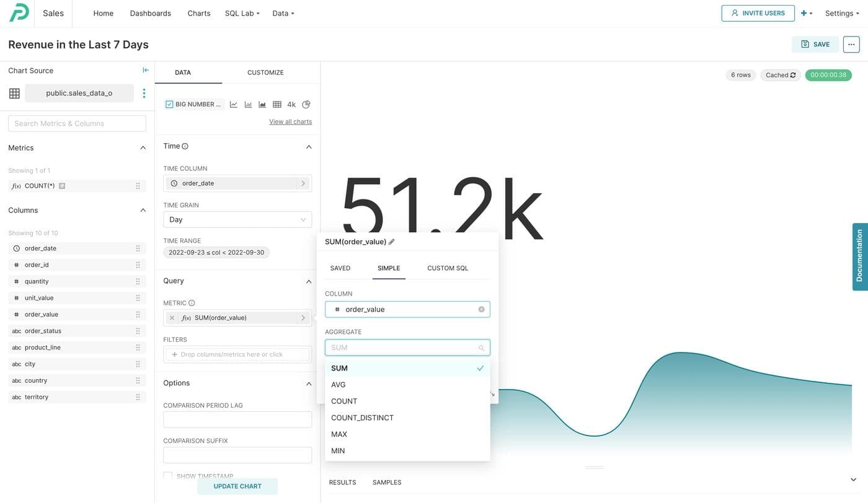Open the View all charts link
The height and width of the screenshot is (503, 868).
290,121
